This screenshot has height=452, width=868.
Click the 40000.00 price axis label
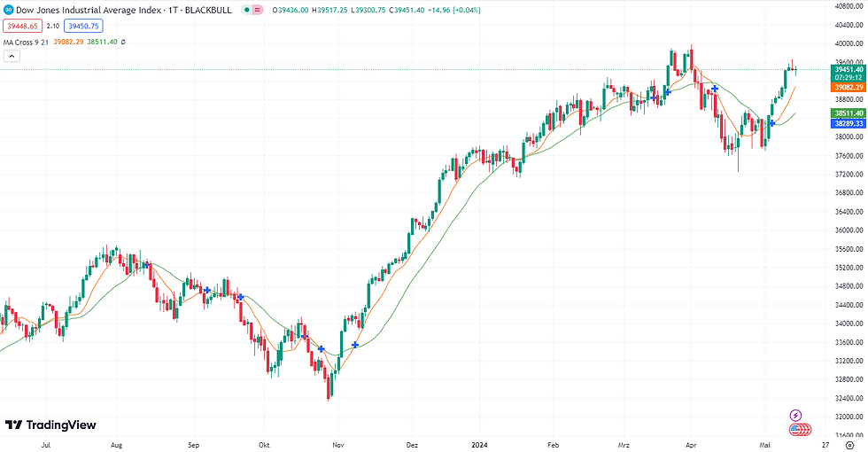point(849,43)
